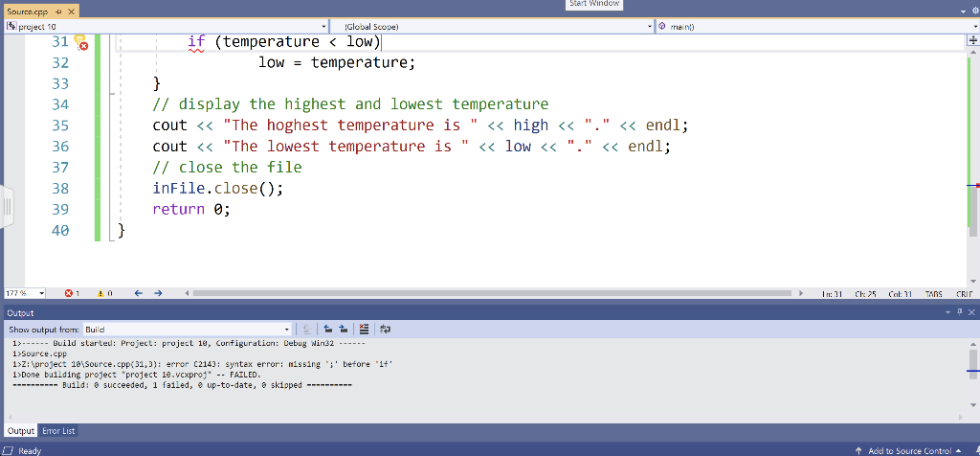Viewport: 980px width, 456px height.
Task: Click the warning count indicator
Action: [x=104, y=293]
